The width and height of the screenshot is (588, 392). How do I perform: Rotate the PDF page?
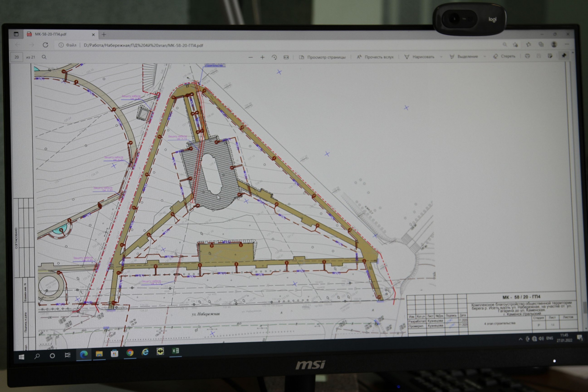click(274, 57)
